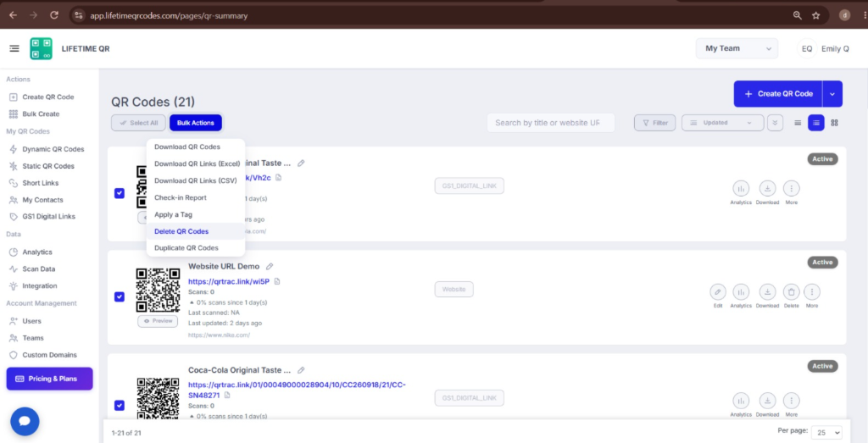This screenshot has width=868, height=443.
Task: Open the Updated sort dropdown
Action: point(723,123)
